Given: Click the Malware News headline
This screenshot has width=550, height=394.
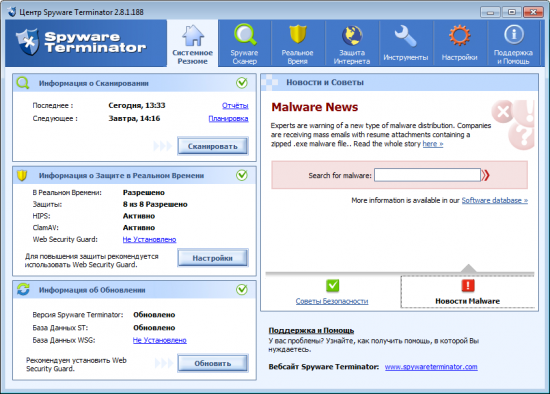Looking at the screenshot, I should (x=315, y=107).
